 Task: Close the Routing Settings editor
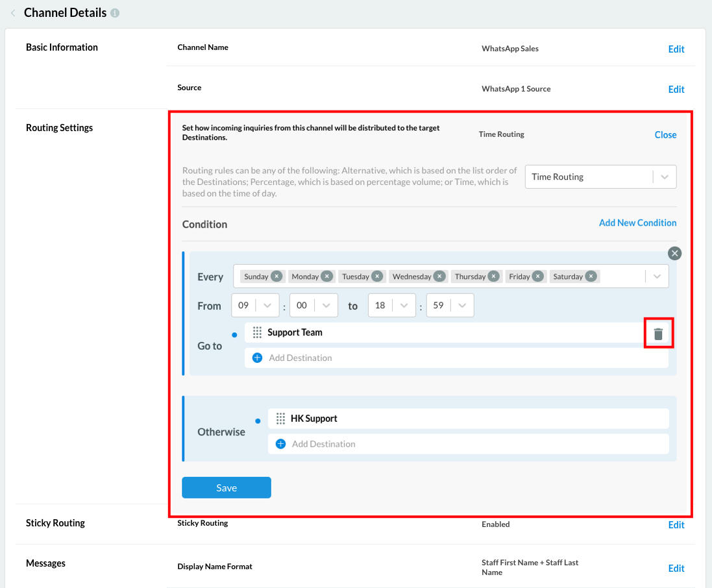665,135
